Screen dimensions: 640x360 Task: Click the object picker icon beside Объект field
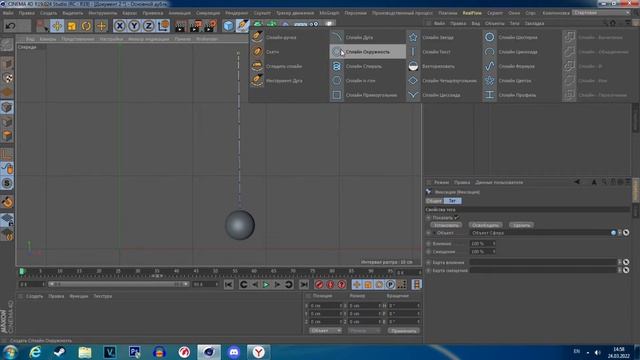(x=626, y=233)
